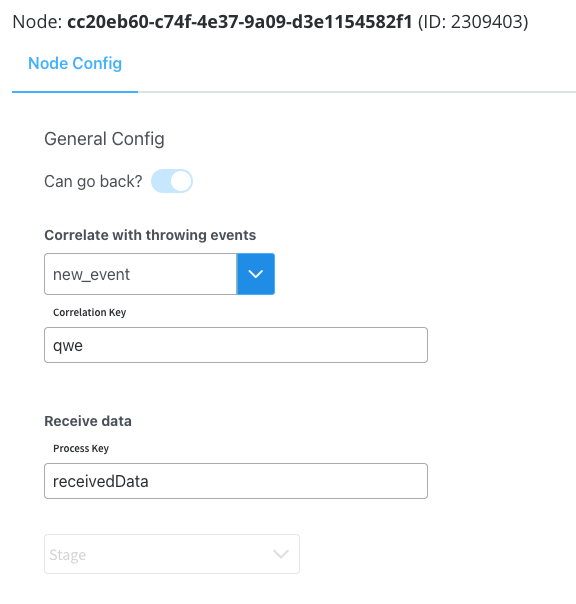Open the blue chevron dropdown beside new_event

[256, 274]
